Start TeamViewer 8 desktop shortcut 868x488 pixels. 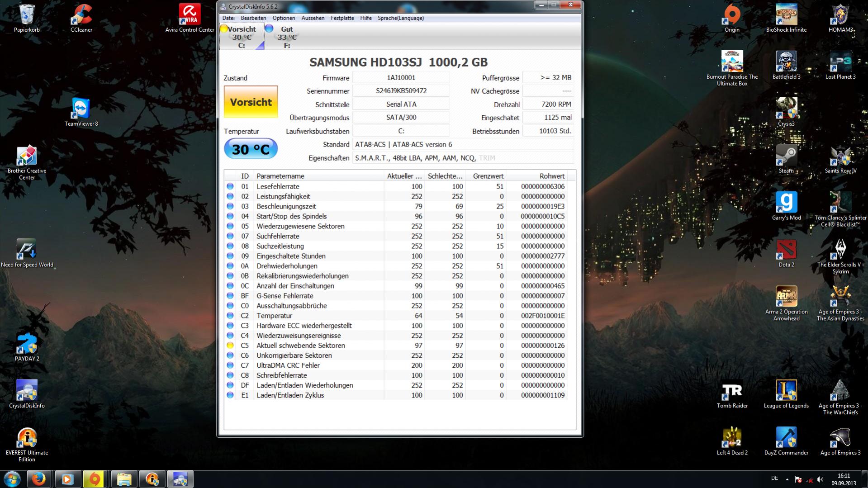[x=81, y=112]
